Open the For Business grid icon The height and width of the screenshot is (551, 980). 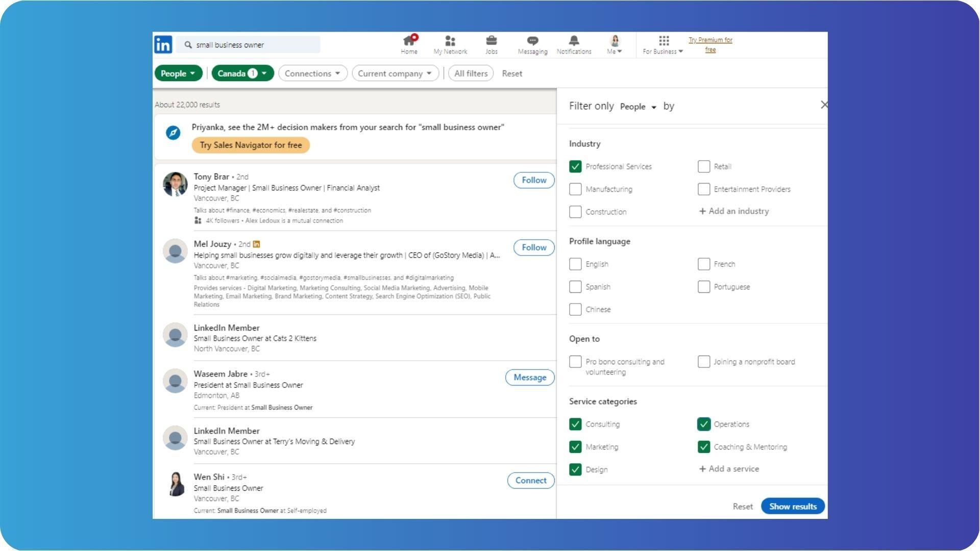point(664,41)
